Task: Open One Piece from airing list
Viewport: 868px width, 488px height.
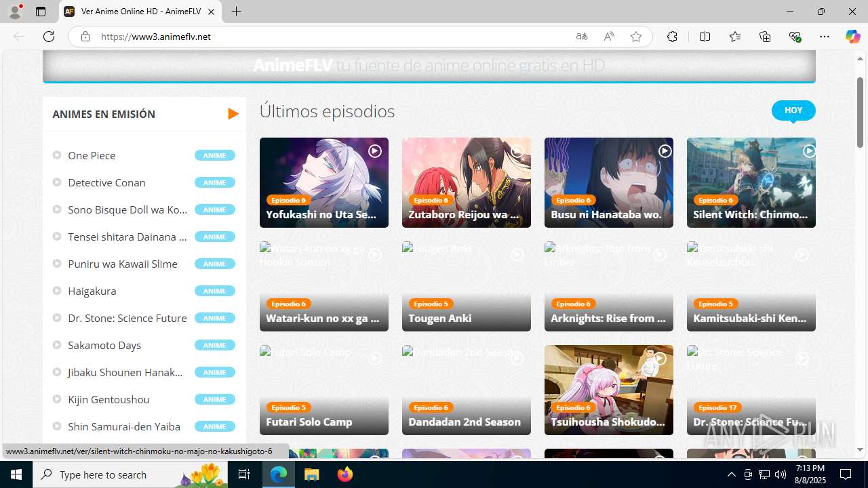Action: tap(92, 155)
